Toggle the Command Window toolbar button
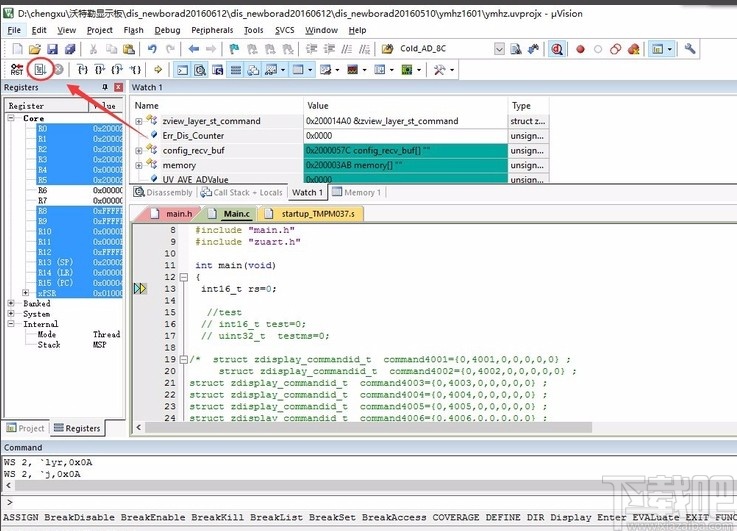Screen dimensions: 737x531 [182, 69]
